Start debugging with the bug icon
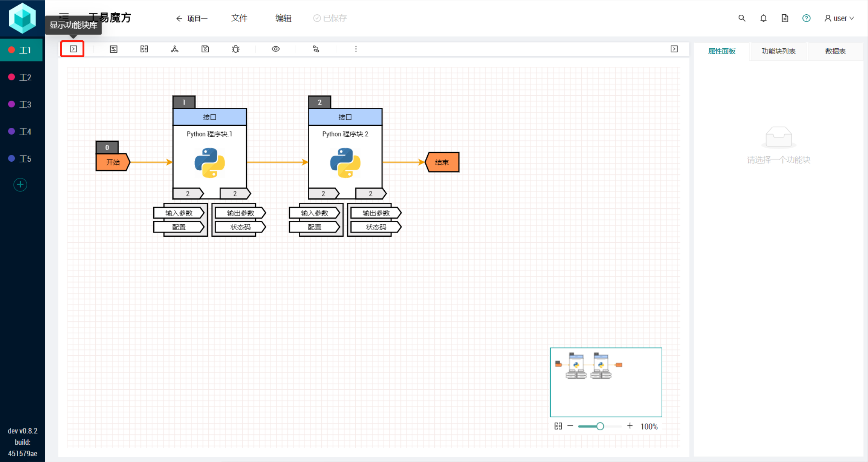This screenshot has width=868, height=462. 236,49
